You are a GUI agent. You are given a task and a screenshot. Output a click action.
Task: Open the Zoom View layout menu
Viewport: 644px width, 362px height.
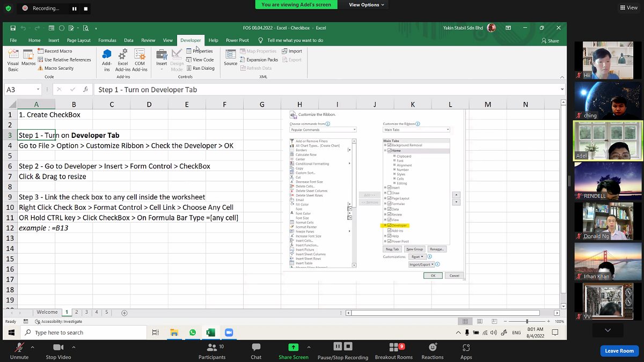click(629, 8)
